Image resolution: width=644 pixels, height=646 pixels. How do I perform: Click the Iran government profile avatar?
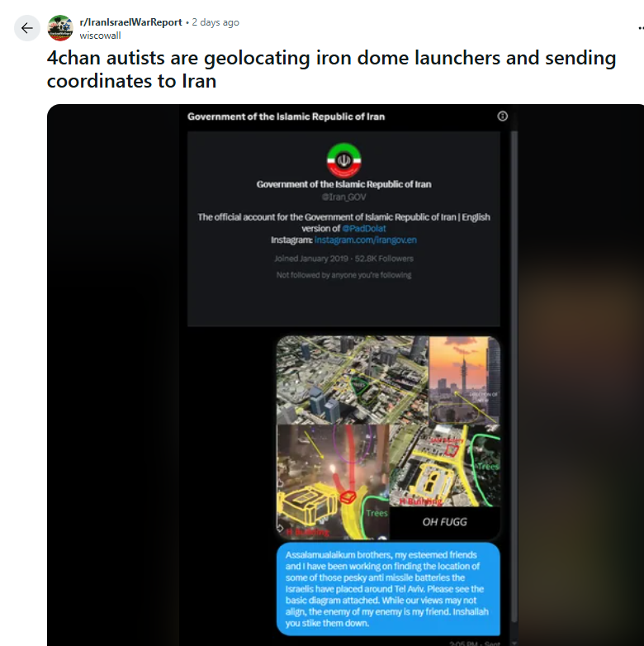click(x=343, y=160)
